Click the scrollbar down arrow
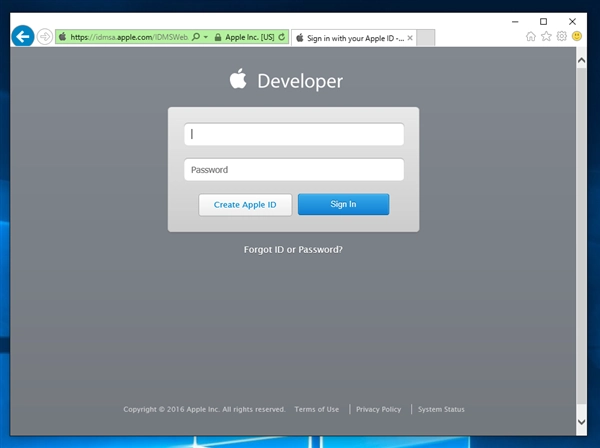Image resolution: width=600 pixels, height=448 pixels. click(x=581, y=422)
